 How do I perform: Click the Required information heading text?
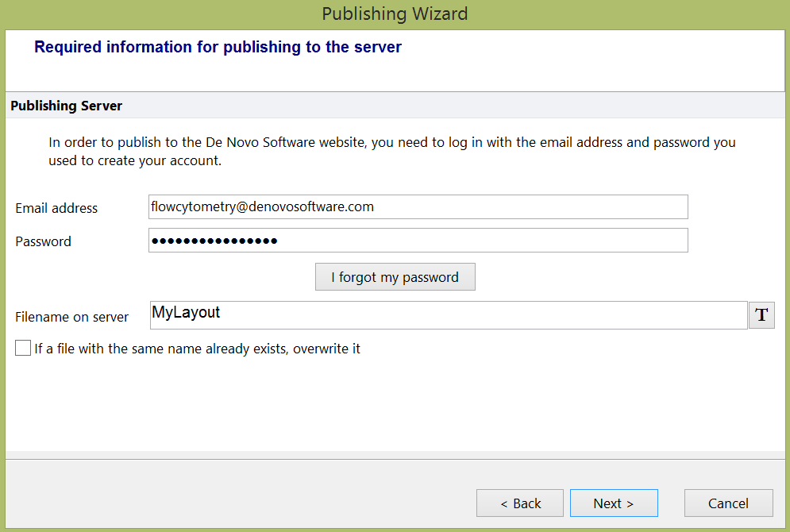click(x=218, y=47)
